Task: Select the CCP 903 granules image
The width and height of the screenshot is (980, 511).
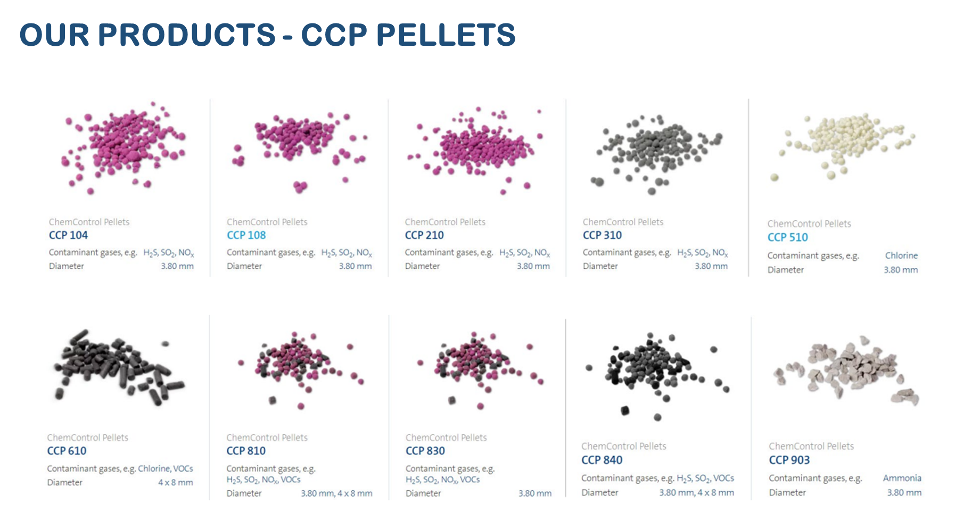Action: 846,367
